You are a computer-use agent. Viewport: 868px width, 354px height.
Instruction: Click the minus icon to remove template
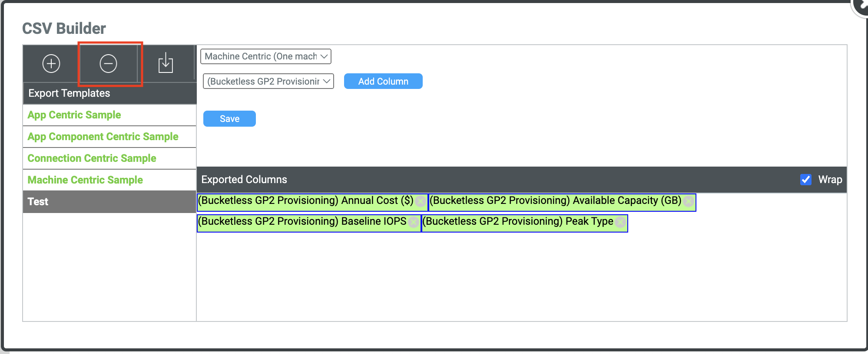coord(108,64)
